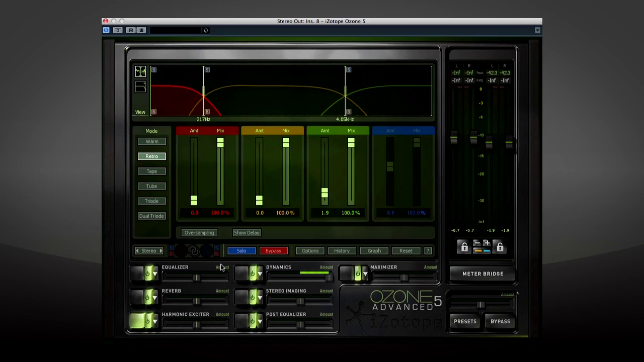Open the Options dialog
Viewport: 644px width, 362px height.
point(310,251)
